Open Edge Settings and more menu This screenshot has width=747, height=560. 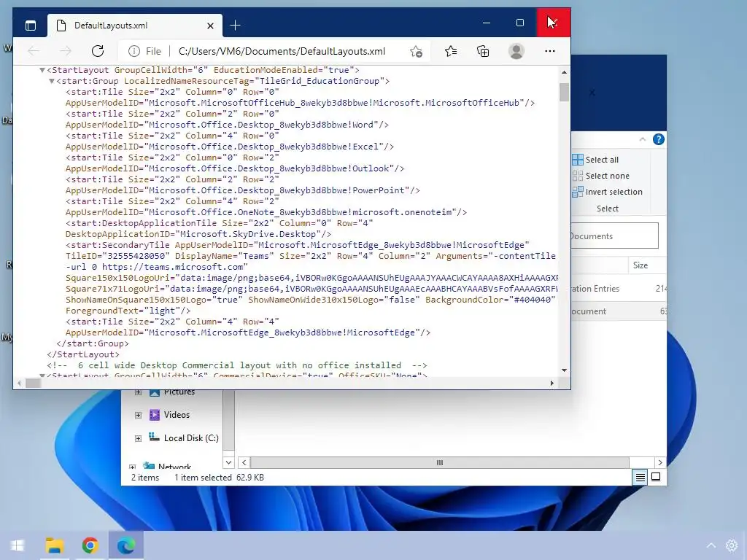[x=550, y=51]
